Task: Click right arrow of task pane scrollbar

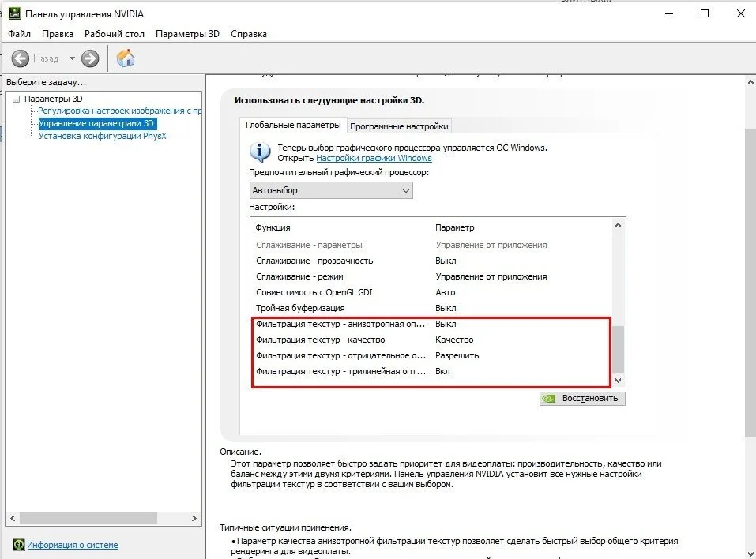Action: click(x=194, y=519)
